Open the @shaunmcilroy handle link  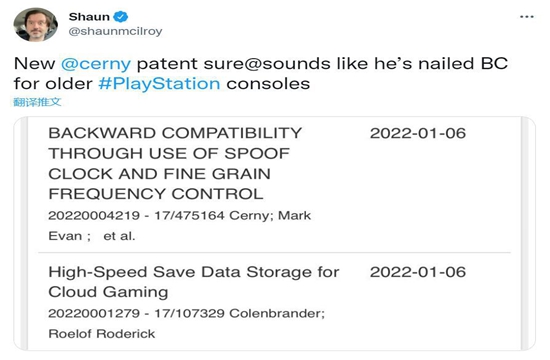pos(115,31)
